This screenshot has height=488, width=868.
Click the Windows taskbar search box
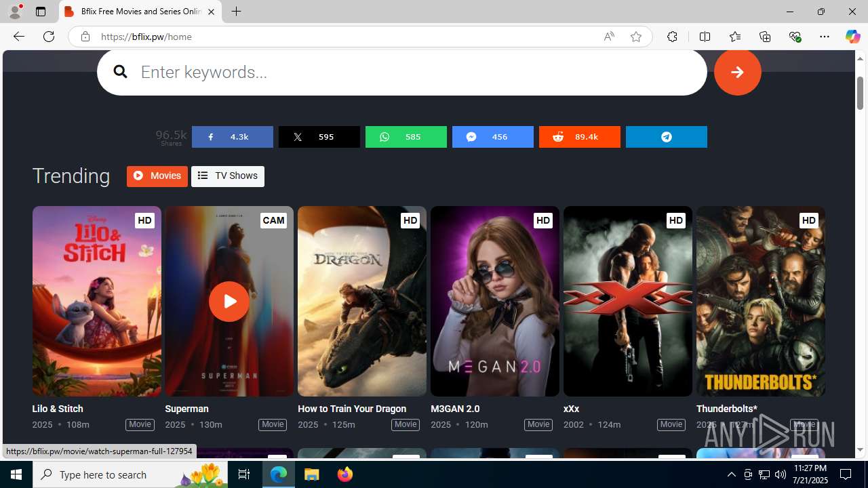[x=131, y=474]
